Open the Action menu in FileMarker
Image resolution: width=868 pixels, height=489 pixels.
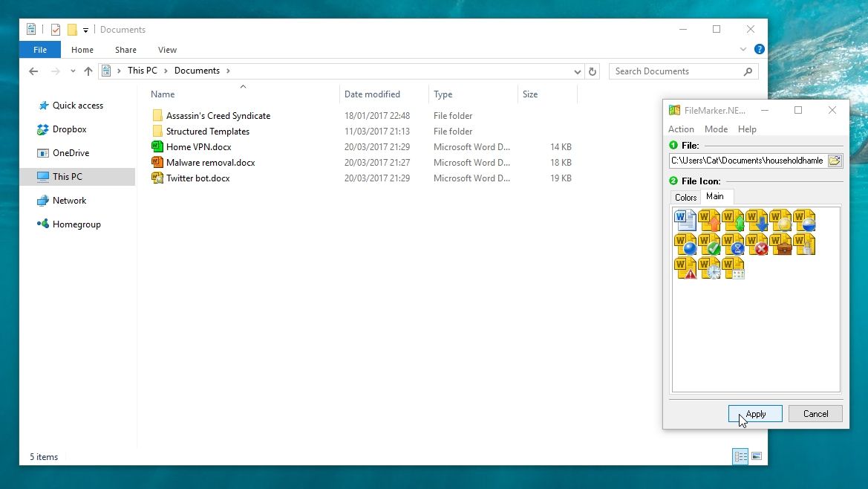click(x=681, y=129)
